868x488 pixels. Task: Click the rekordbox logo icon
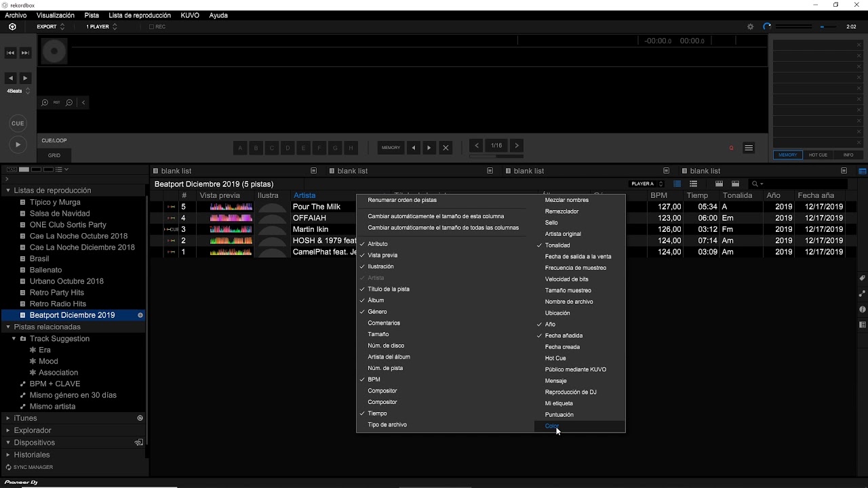pyautogui.click(x=12, y=26)
